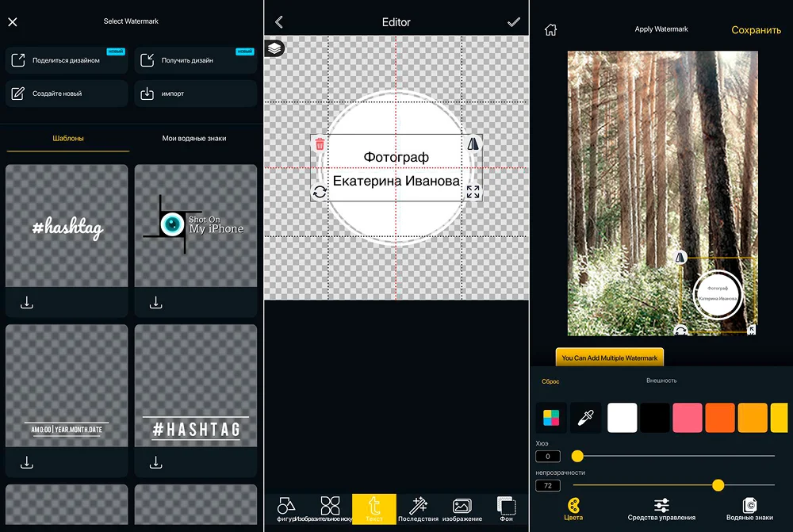Tap the rotate handle on the photo watermark
The width and height of the screenshot is (793, 532).
(680, 331)
